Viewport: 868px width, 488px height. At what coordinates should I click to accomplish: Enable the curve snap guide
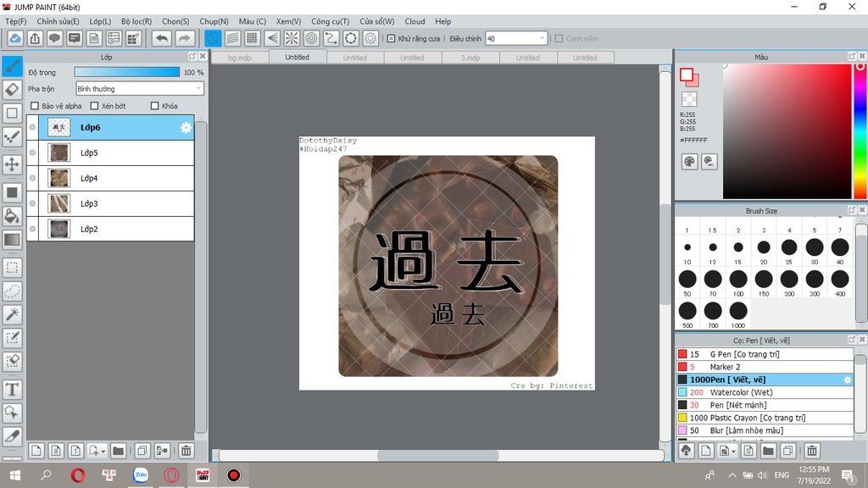point(331,38)
